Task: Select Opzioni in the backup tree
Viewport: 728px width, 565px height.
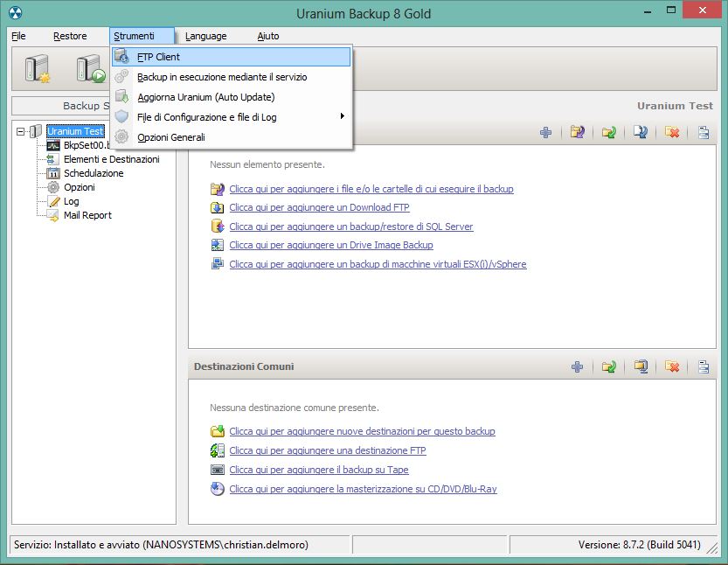Action: point(80,187)
